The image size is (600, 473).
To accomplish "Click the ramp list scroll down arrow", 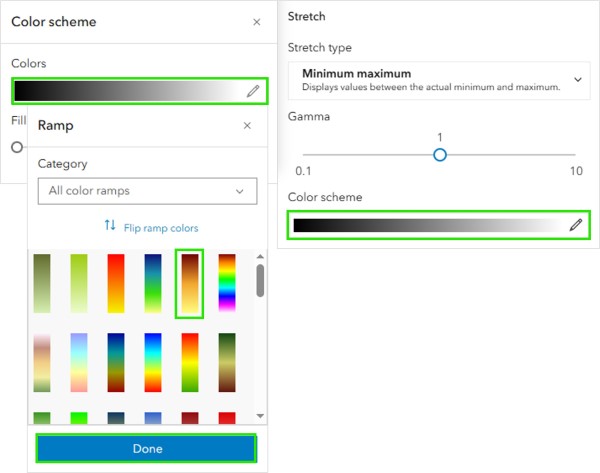I will pyautogui.click(x=260, y=415).
